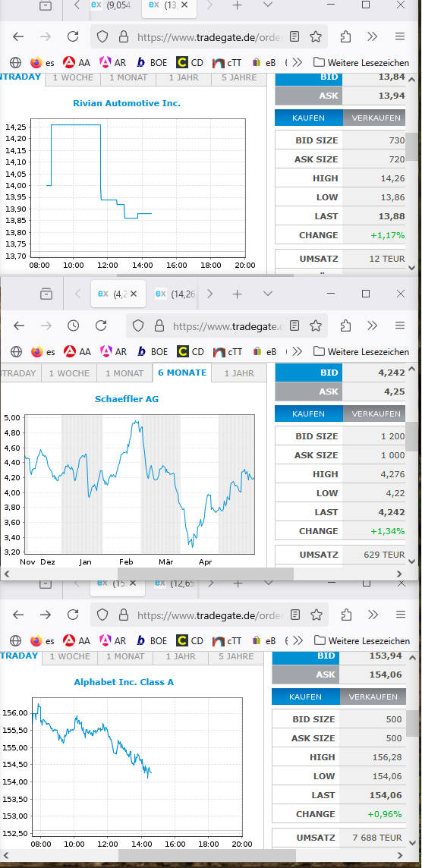Open Weitere Lesezeichen folder in Rivian window
This screenshot has width=422, height=868.
[x=361, y=62]
